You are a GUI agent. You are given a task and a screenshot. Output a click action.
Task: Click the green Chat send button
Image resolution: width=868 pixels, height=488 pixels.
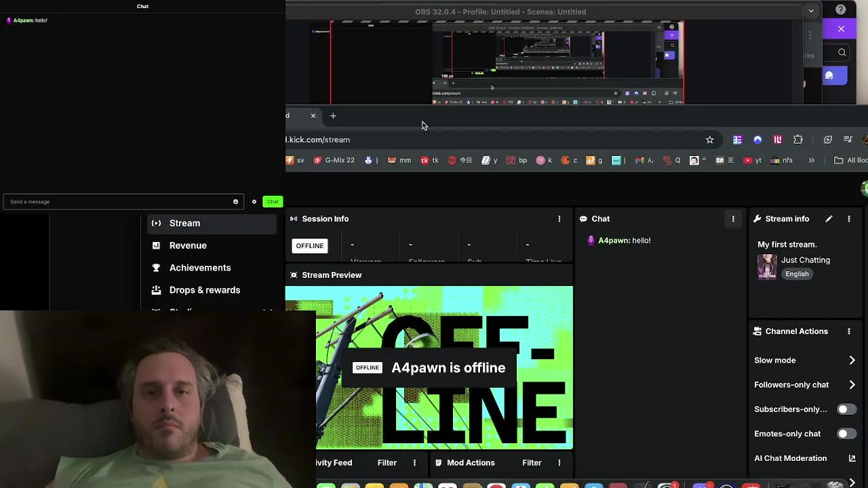(x=273, y=201)
